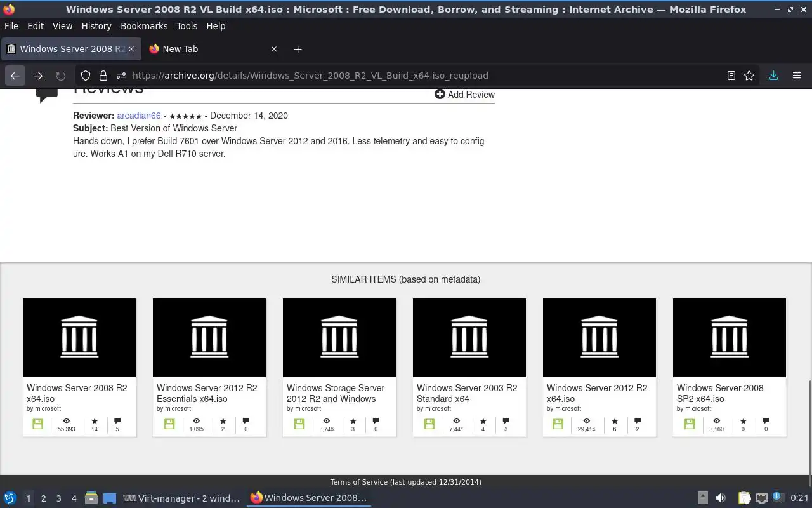Click the site security padlock icon
This screenshot has height=508, width=812.
pos(103,76)
